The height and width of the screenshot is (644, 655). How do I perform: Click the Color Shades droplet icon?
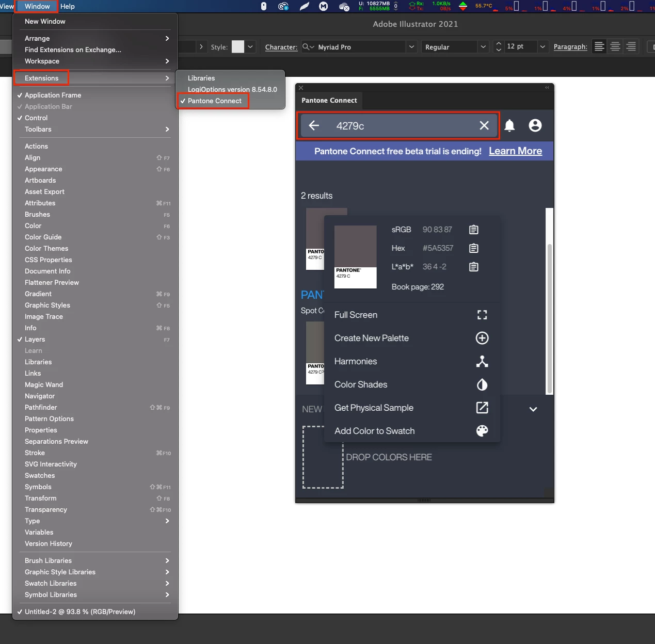(x=482, y=384)
